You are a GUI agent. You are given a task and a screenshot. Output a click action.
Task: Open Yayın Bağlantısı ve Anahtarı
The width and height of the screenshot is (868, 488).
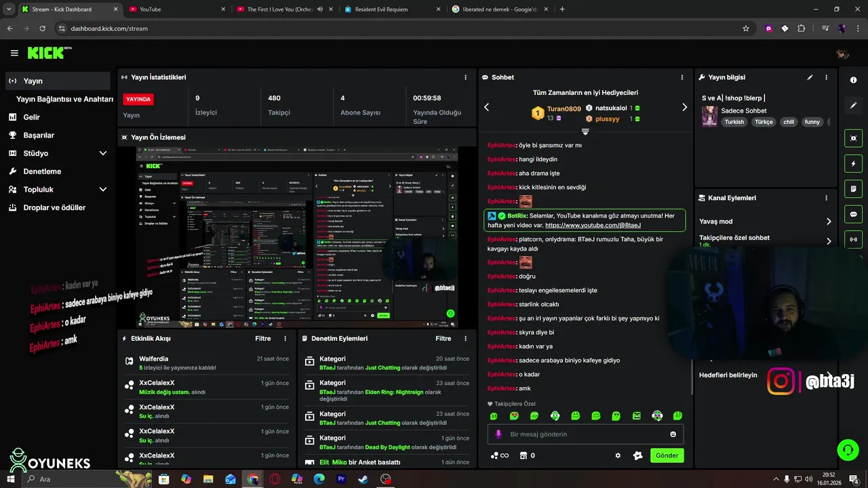64,99
